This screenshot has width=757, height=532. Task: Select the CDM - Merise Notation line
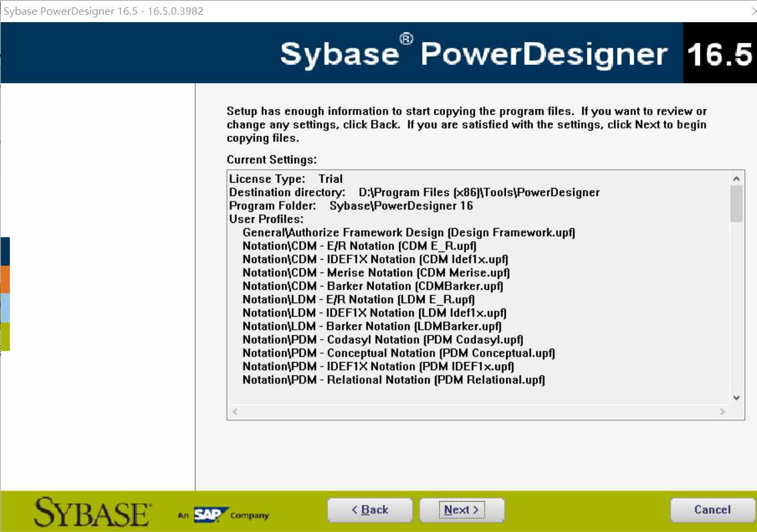coord(376,273)
